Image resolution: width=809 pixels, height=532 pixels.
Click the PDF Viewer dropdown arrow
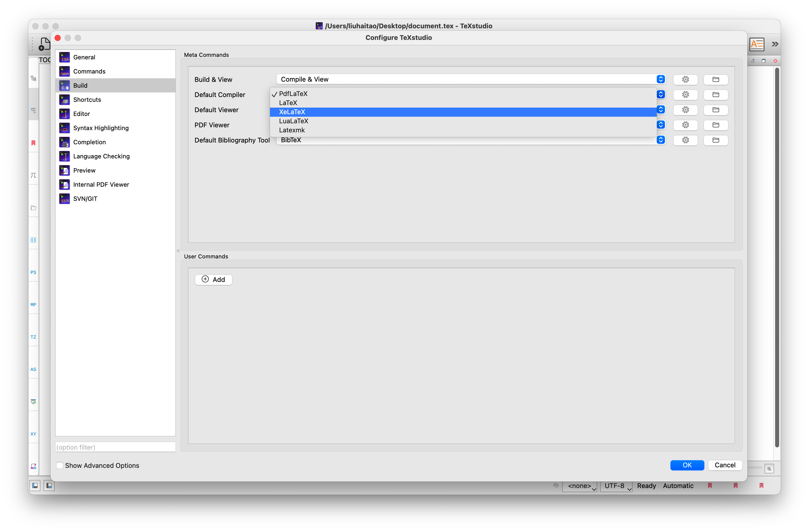pos(660,125)
